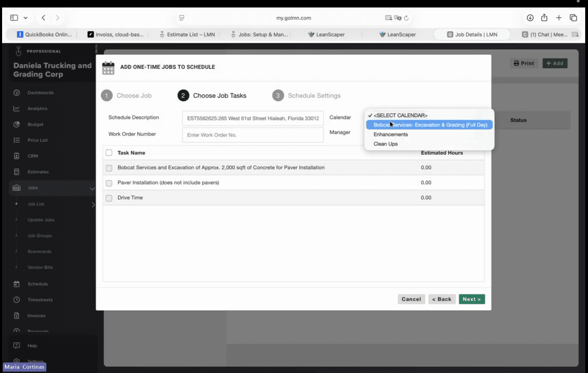The height and width of the screenshot is (373, 588).
Task: Click the Work Order Number input field
Action: 253,135
